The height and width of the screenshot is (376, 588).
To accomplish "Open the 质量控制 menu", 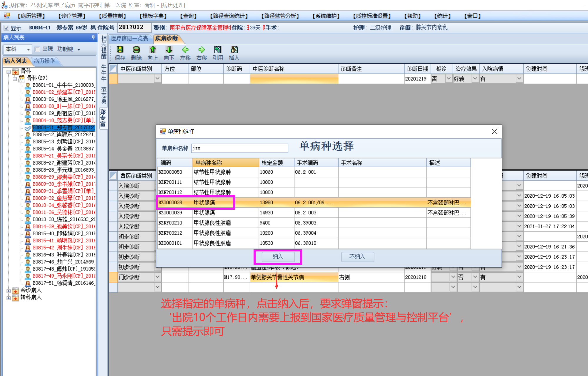I will (112, 16).
